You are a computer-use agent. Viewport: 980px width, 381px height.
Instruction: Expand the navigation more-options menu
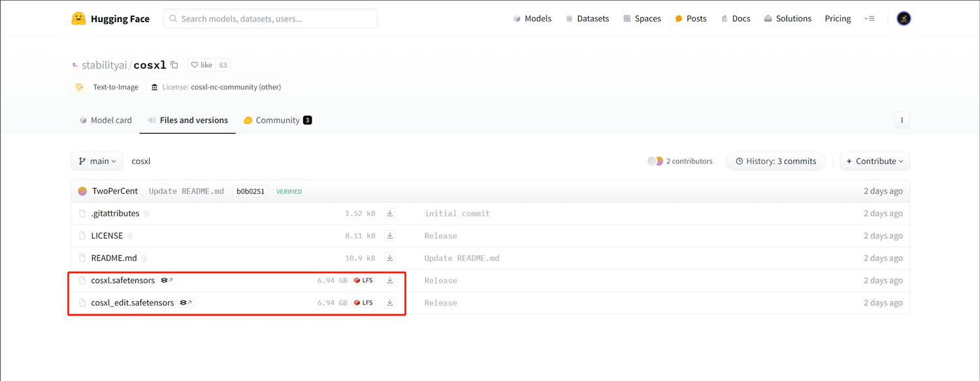point(869,19)
